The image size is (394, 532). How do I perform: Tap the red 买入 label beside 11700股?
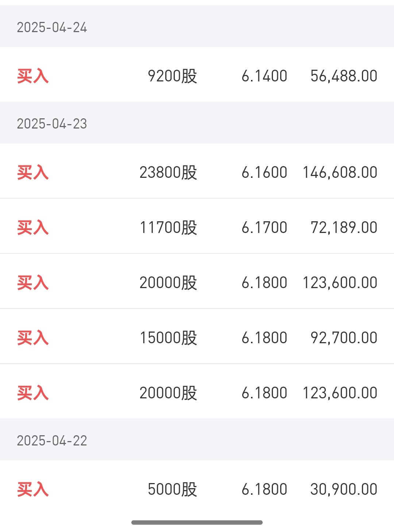click(33, 227)
